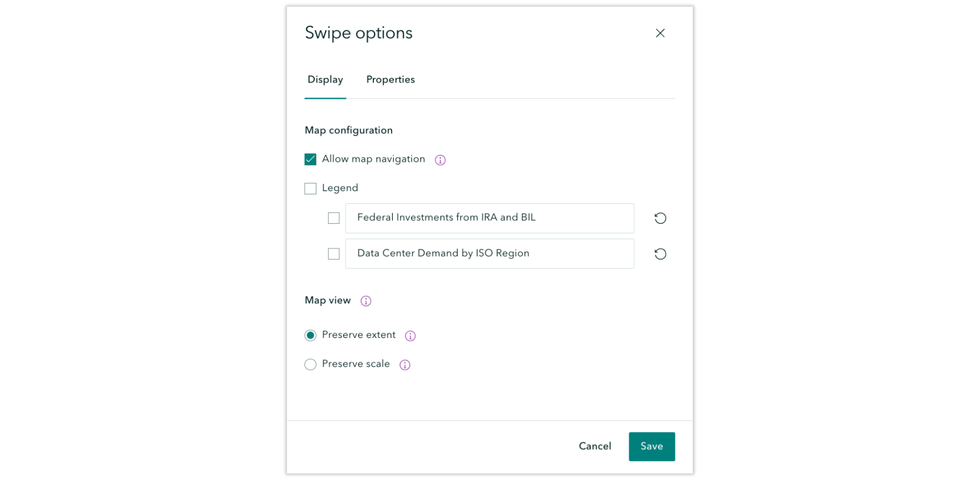Uncheck Allow map navigation checkbox
The width and height of the screenshot is (980, 480).
click(310, 160)
